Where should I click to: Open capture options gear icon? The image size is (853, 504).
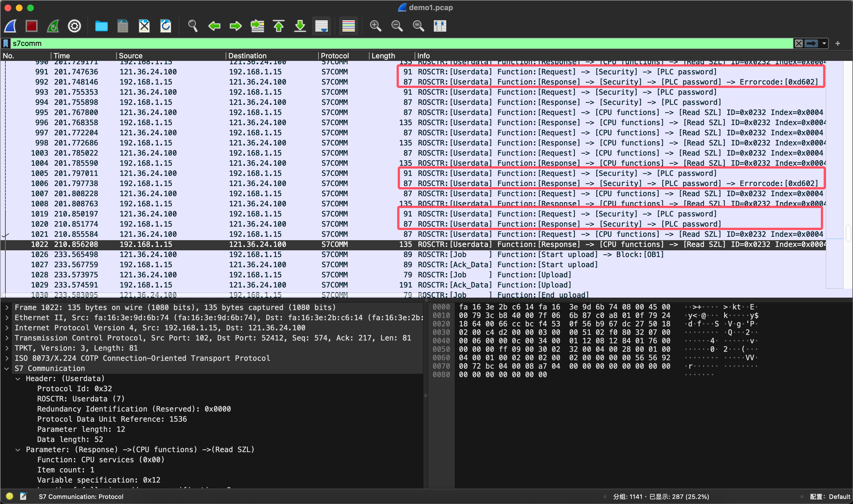pos(74,26)
